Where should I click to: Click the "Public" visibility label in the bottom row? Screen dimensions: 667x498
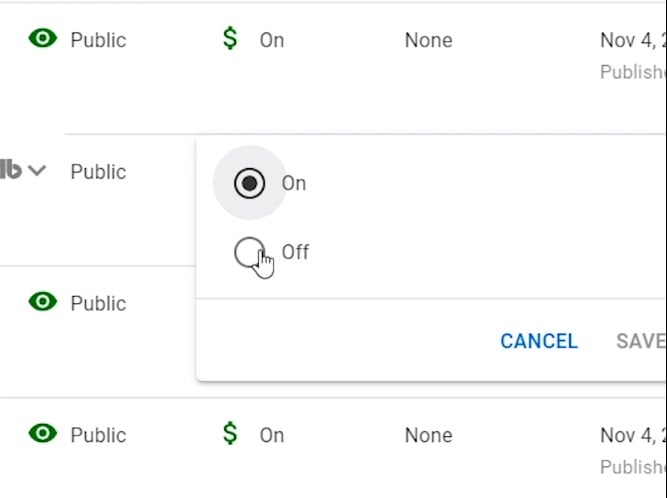tap(98, 435)
